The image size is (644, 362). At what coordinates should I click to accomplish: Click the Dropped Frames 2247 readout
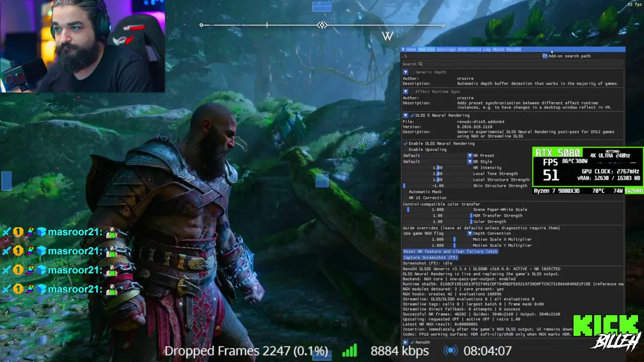coord(246,351)
